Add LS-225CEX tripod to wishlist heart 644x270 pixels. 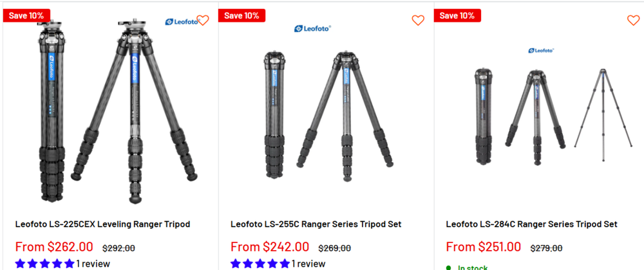click(x=203, y=20)
